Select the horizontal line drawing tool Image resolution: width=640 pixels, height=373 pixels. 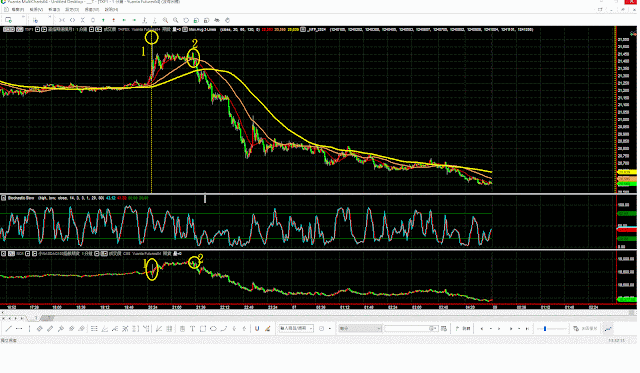tap(19, 329)
